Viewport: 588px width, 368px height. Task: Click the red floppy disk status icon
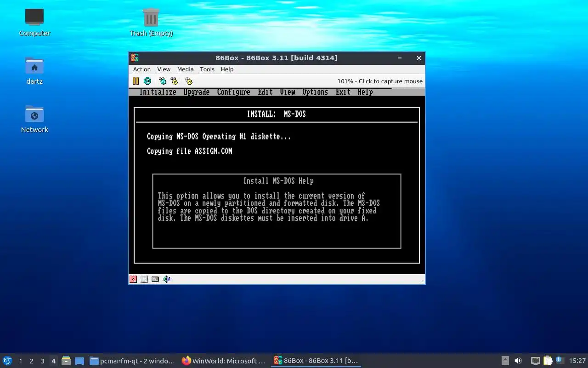click(x=133, y=279)
